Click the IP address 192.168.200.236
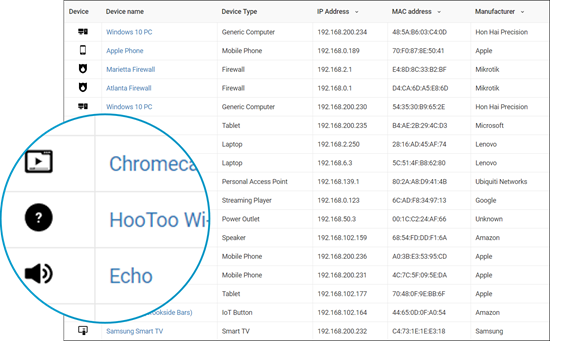The image size is (570, 361). point(342,256)
